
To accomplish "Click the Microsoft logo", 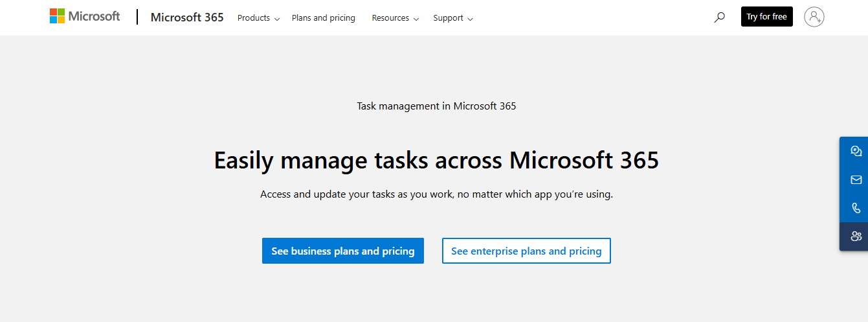I will click(85, 16).
